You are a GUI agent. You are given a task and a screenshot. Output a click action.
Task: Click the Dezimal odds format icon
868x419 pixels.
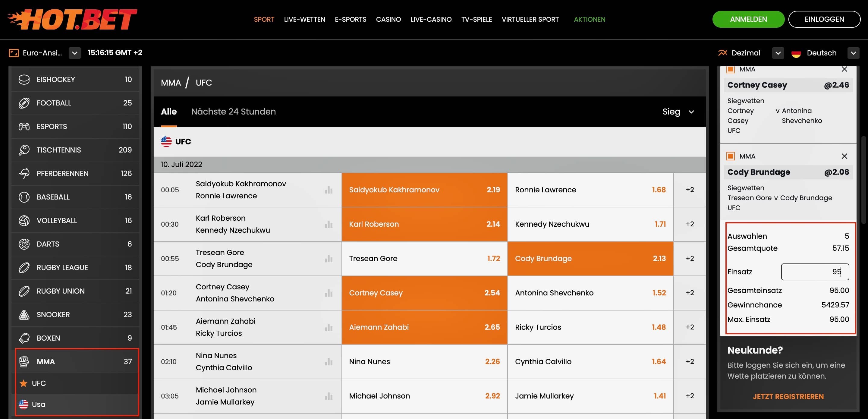[722, 53]
